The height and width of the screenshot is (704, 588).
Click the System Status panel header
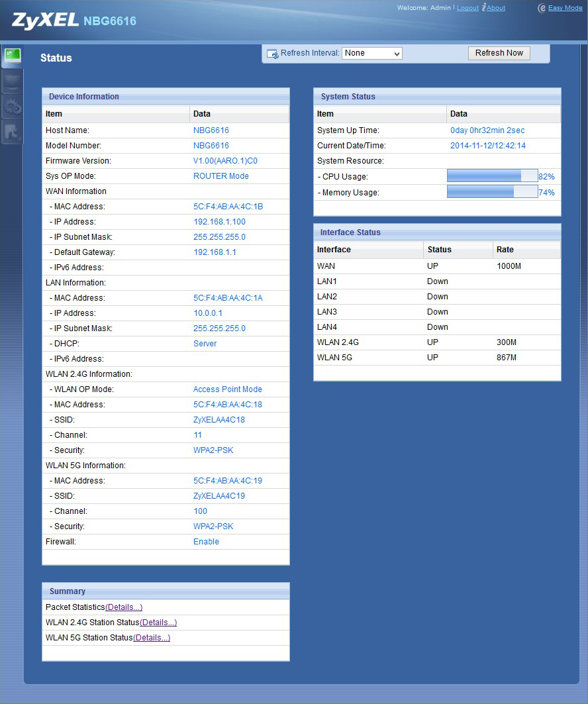coord(437,96)
